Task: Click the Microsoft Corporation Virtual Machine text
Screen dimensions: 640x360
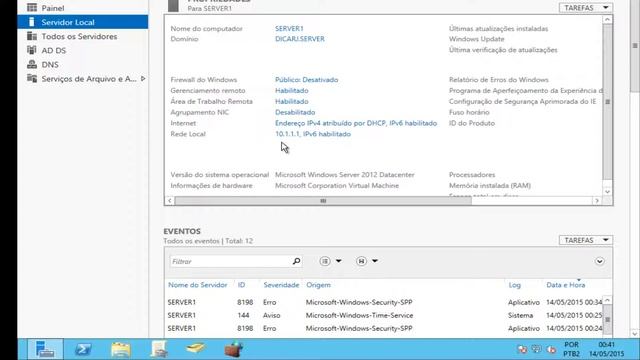Action: pyautogui.click(x=337, y=185)
